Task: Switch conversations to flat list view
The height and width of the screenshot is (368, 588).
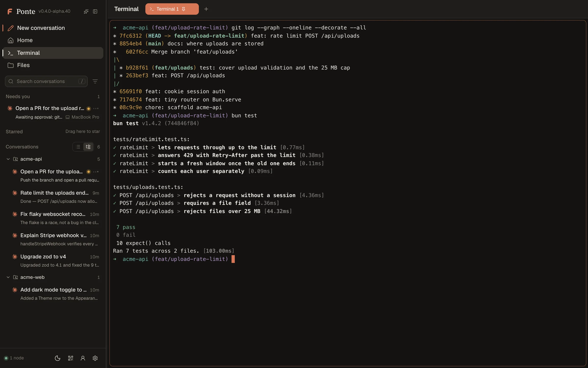Action: tap(78, 147)
